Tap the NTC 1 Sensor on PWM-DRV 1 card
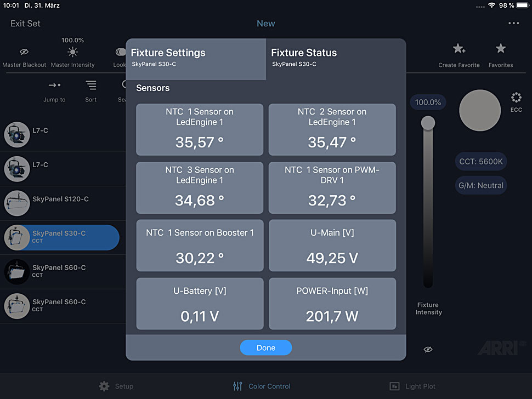This screenshot has height=399, width=532. [332, 187]
